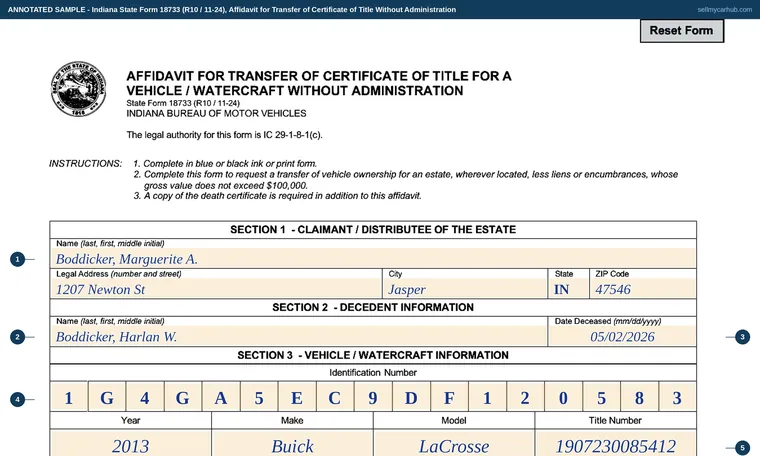
Task: Edit the ZIP Code field 47546
Action: (x=643, y=289)
